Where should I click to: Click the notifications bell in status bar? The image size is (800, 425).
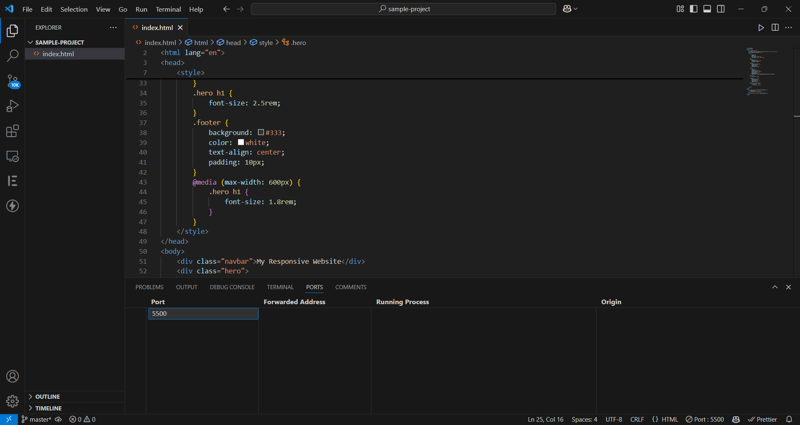(x=789, y=419)
